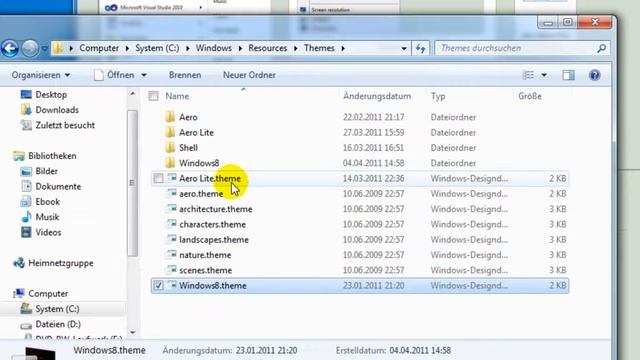The image size is (640, 360).
Task: Expand the arrow after Computer in the path
Action: point(127,49)
